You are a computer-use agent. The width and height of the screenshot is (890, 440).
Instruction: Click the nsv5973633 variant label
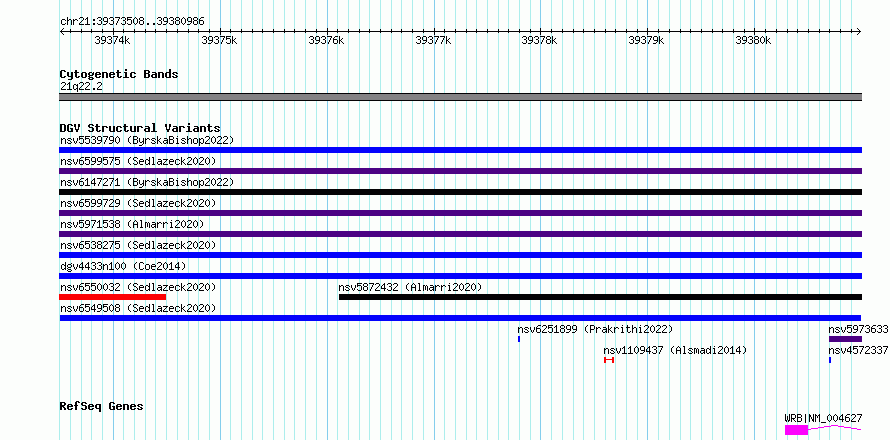tap(858, 329)
